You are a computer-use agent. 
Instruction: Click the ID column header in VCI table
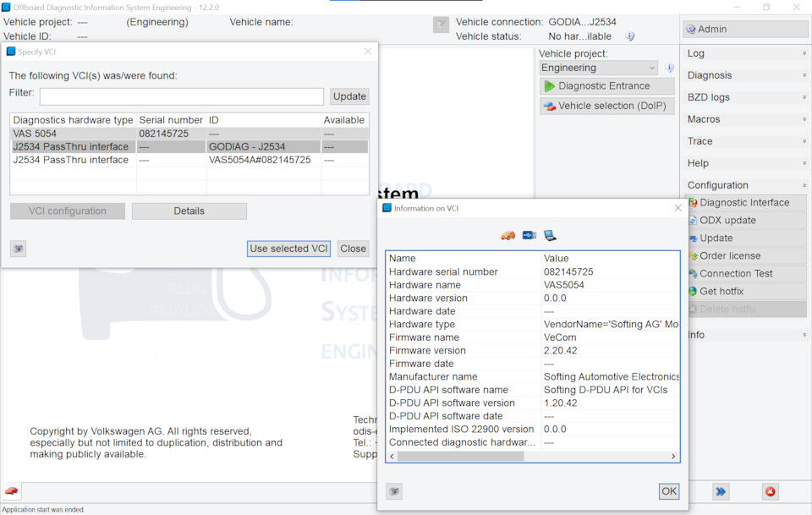[263, 120]
